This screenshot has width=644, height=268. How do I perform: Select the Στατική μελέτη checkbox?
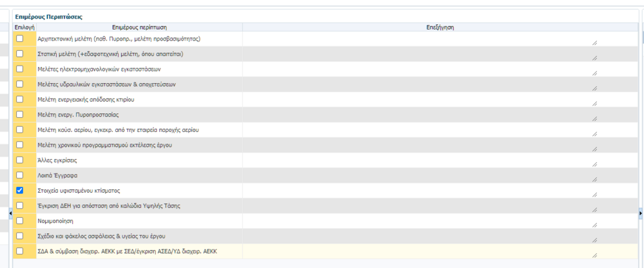click(19, 54)
